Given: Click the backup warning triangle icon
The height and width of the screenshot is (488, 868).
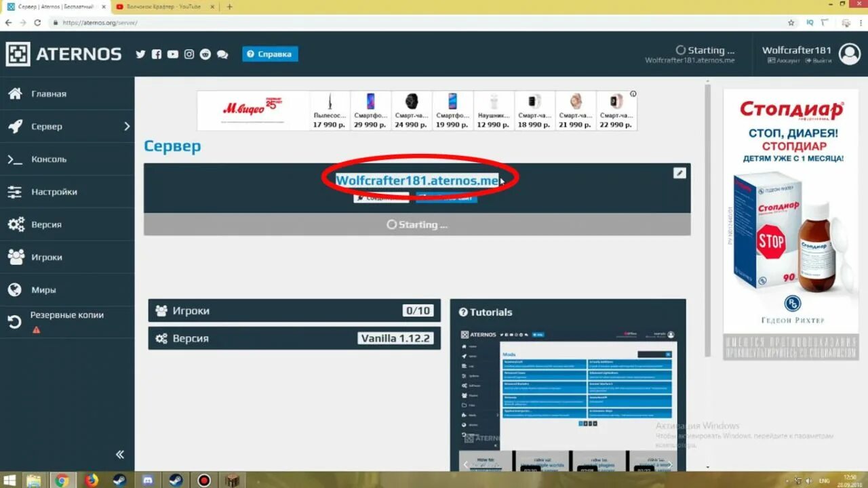Looking at the screenshot, I should [37, 330].
